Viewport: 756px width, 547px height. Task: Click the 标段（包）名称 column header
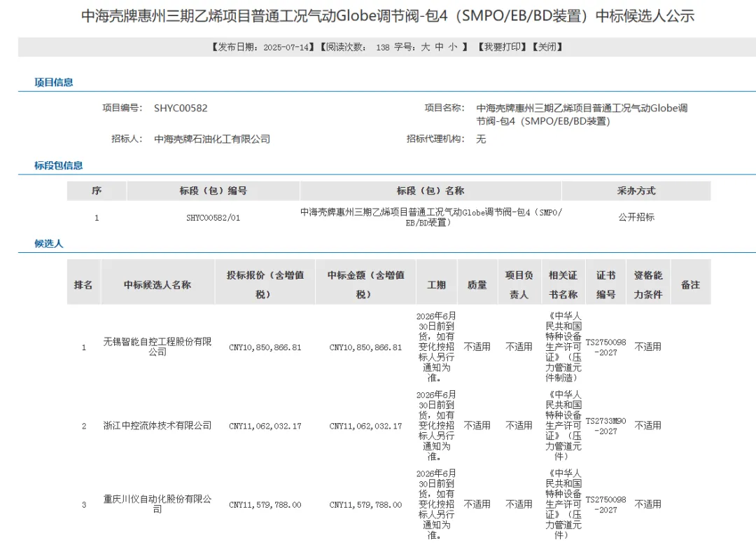coord(430,191)
